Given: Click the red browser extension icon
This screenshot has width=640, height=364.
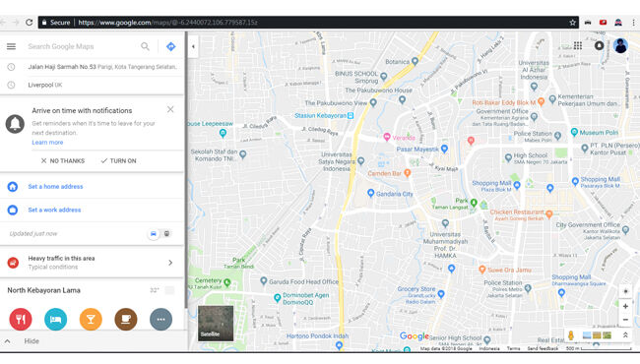Looking at the screenshot, I should [603, 23].
